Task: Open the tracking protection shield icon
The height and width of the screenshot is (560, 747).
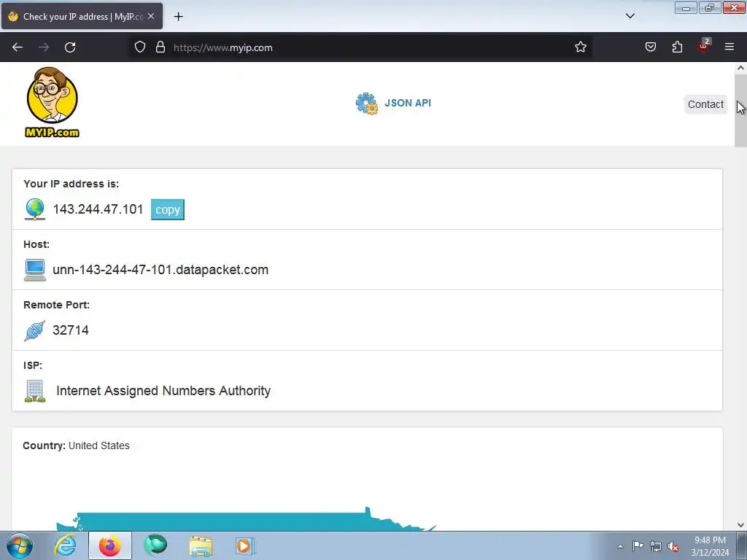Action: click(139, 47)
